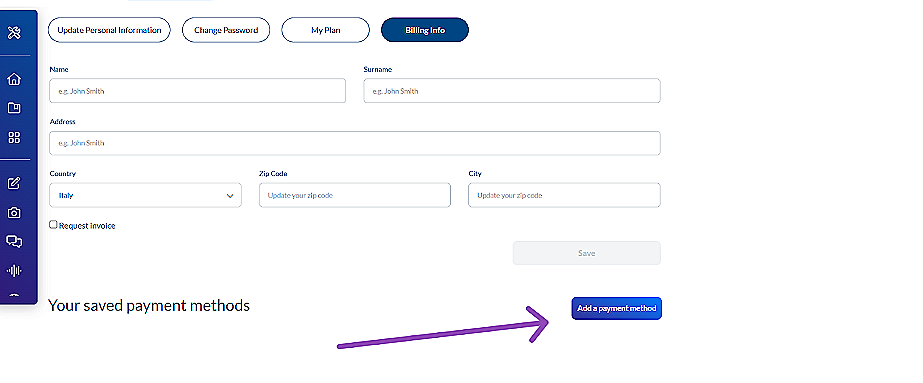This screenshot has width=923, height=383.
Task: Click the camera icon in sidebar
Action: click(14, 212)
